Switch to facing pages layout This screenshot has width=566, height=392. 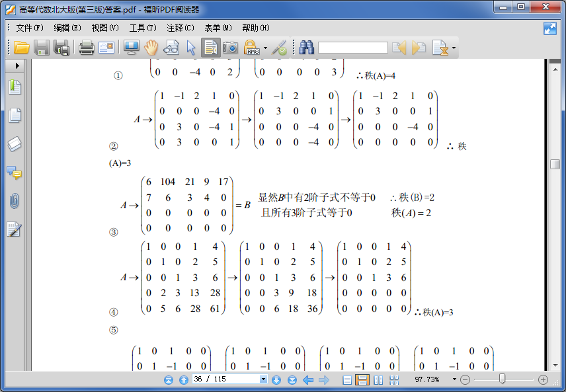[x=378, y=379]
